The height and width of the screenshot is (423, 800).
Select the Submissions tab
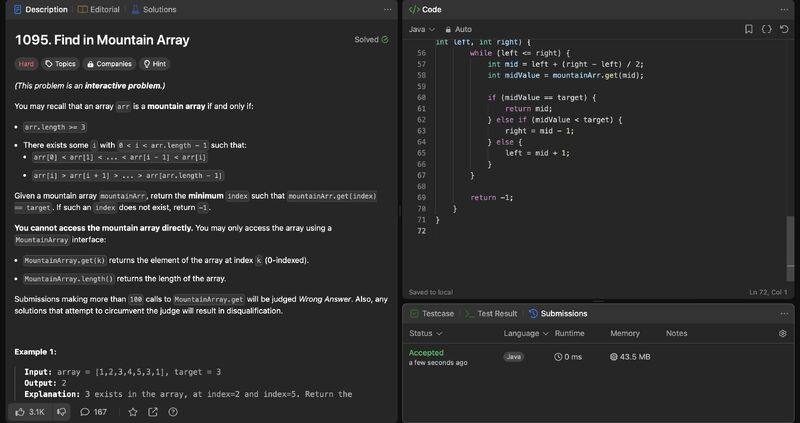(x=558, y=313)
